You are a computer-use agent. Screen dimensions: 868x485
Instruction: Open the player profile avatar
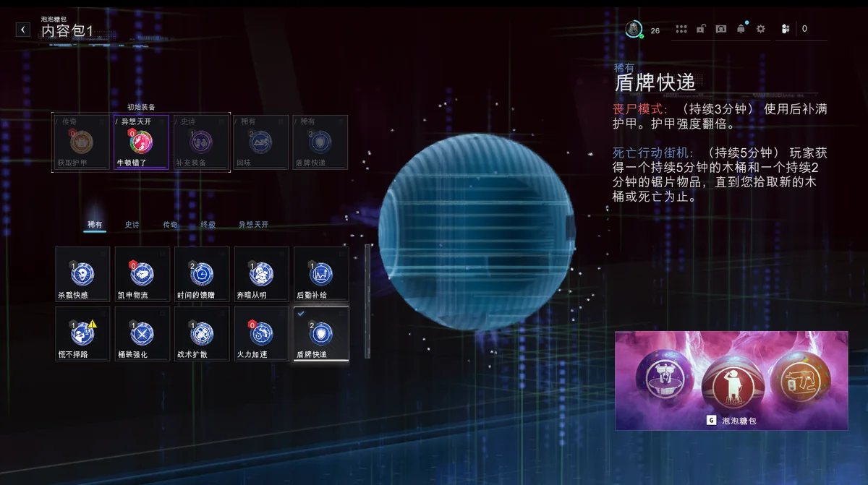click(634, 29)
